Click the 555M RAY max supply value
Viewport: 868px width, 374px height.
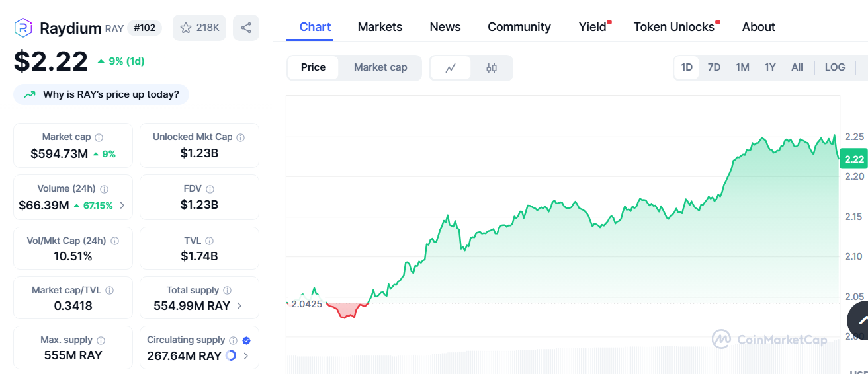73,355
